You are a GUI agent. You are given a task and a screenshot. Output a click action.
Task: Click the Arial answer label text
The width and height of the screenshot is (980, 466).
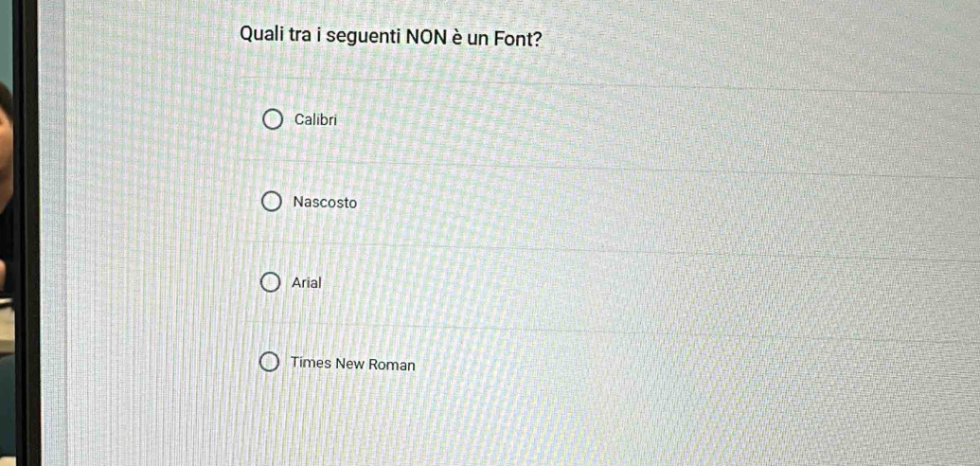(307, 282)
